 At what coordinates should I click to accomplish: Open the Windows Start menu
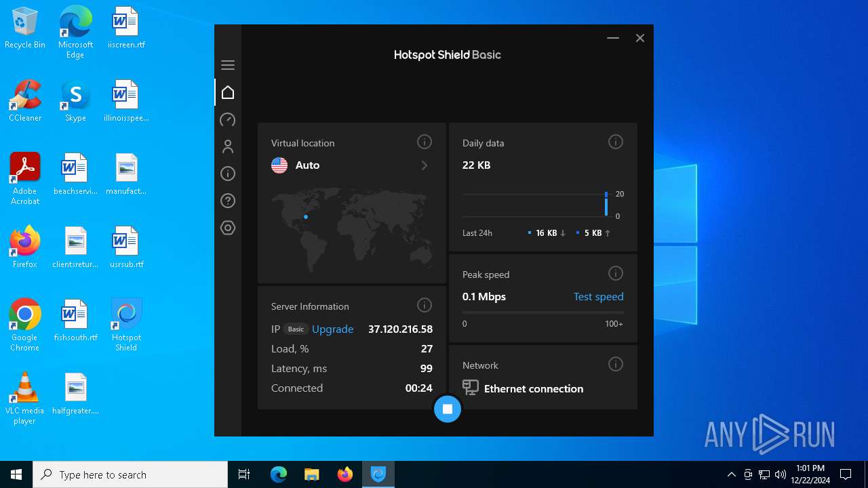(16, 474)
